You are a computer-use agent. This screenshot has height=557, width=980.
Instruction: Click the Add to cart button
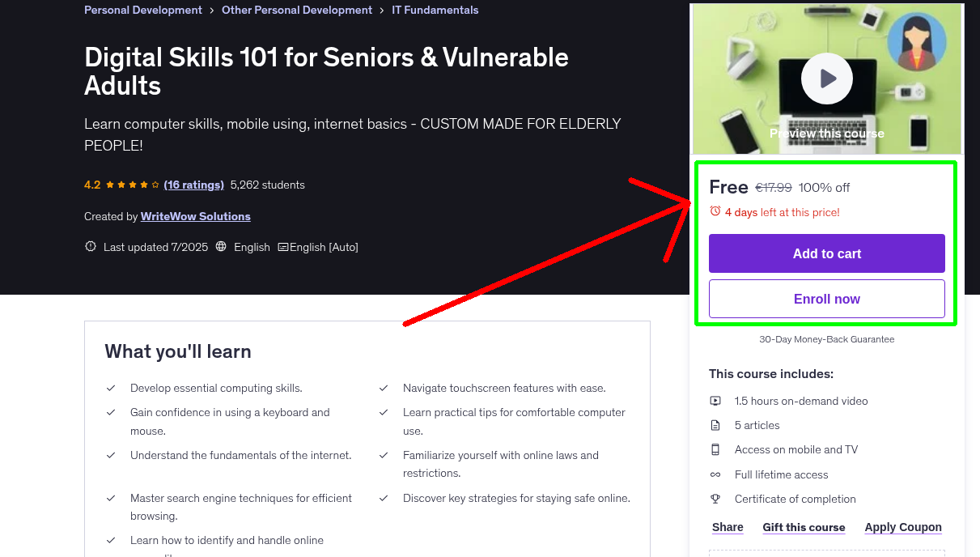[x=826, y=253]
